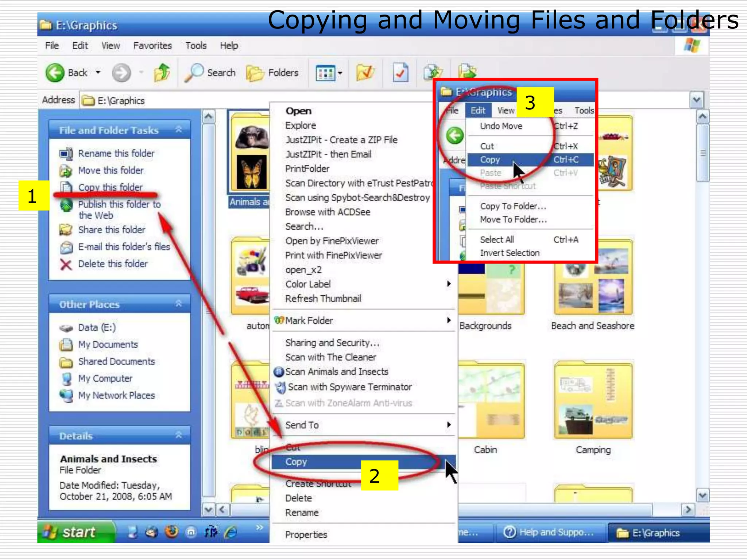Click the Share this folder icon

coord(66,230)
